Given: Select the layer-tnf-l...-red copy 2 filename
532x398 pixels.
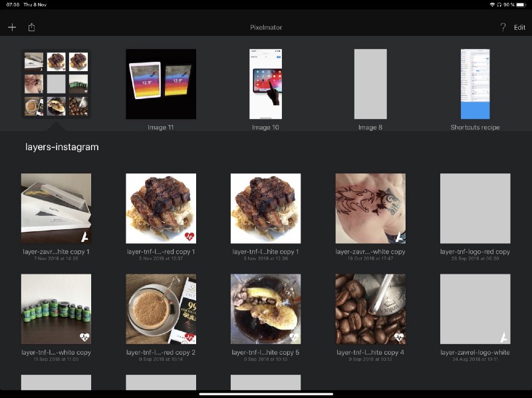Looking at the screenshot, I should [x=161, y=353].
